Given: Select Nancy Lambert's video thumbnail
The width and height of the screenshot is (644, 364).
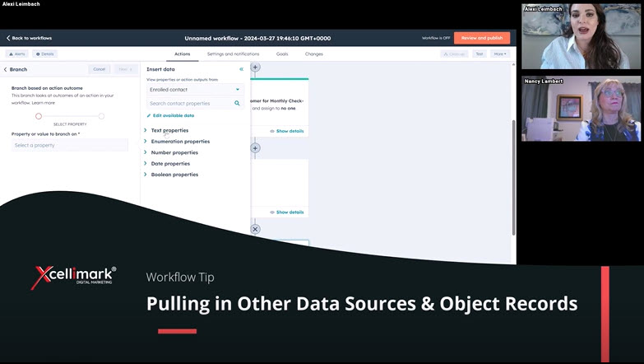Looking at the screenshot, I should coord(581,109).
